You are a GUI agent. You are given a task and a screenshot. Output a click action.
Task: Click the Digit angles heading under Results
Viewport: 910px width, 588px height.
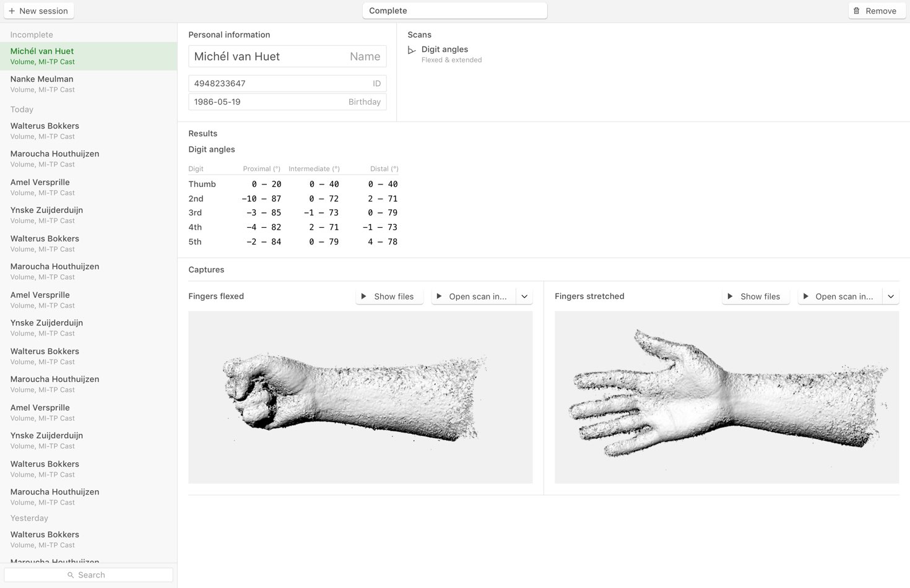coord(212,149)
